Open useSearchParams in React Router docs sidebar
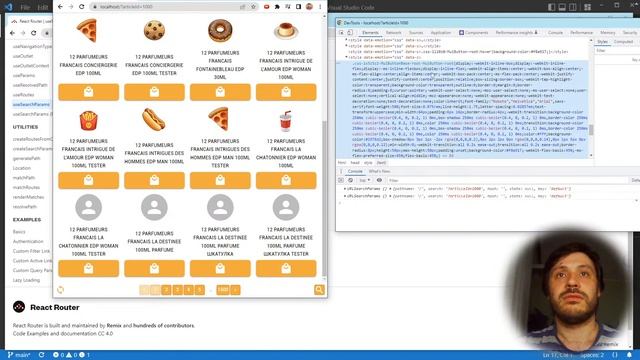Image resolution: width=640 pixels, height=360 pixels. pos(31,104)
